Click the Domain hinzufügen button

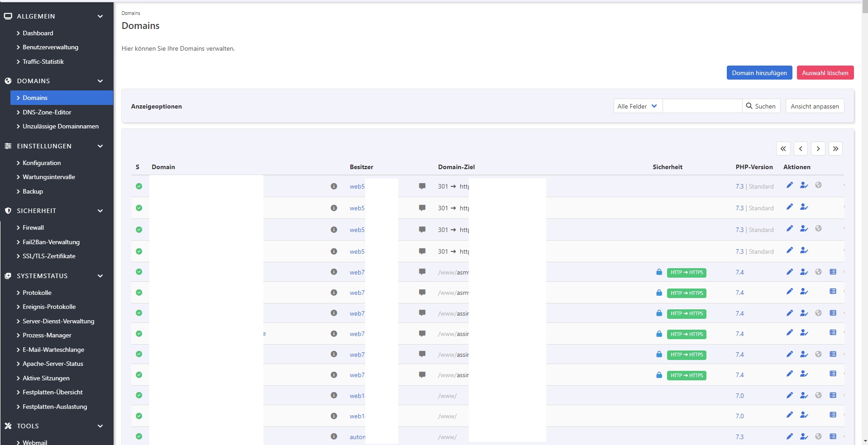759,73
